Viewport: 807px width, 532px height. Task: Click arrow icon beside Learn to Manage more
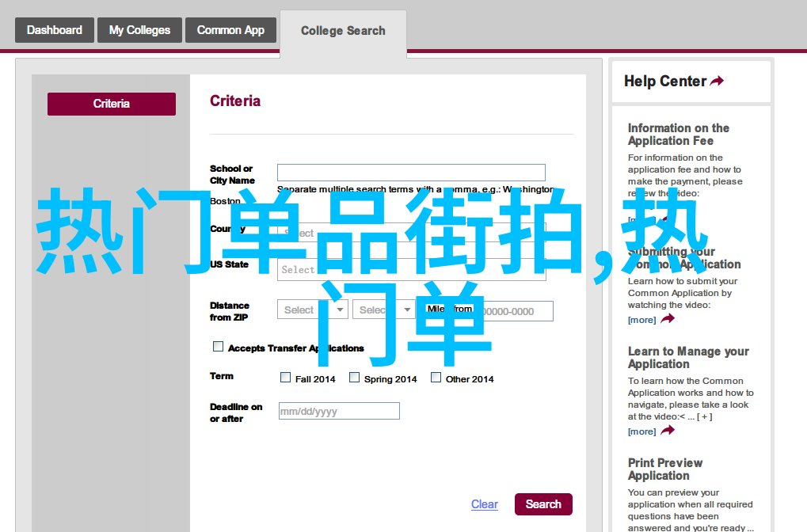668,430
